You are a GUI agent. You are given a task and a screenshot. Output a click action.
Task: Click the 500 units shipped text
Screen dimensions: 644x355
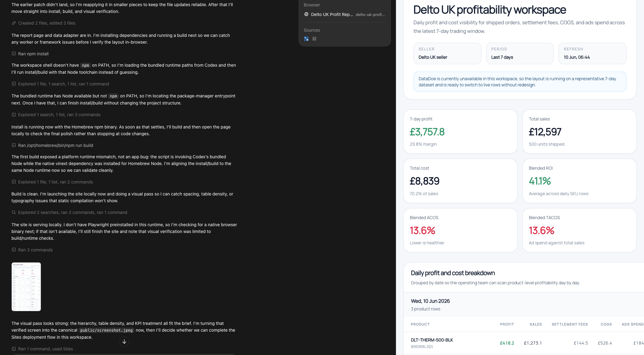coord(546,144)
